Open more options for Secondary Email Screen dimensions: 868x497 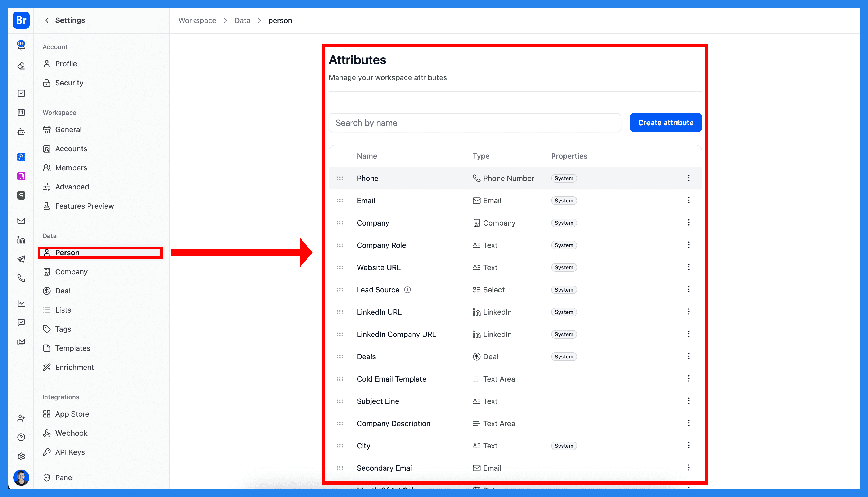[x=689, y=468]
